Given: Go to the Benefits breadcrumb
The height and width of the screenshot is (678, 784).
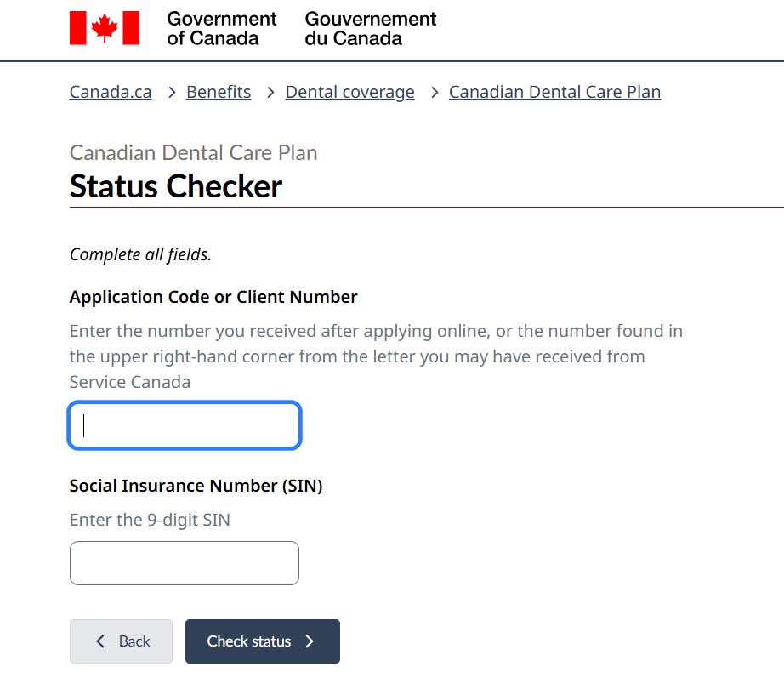Looking at the screenshot, I should tap(219, 92).
